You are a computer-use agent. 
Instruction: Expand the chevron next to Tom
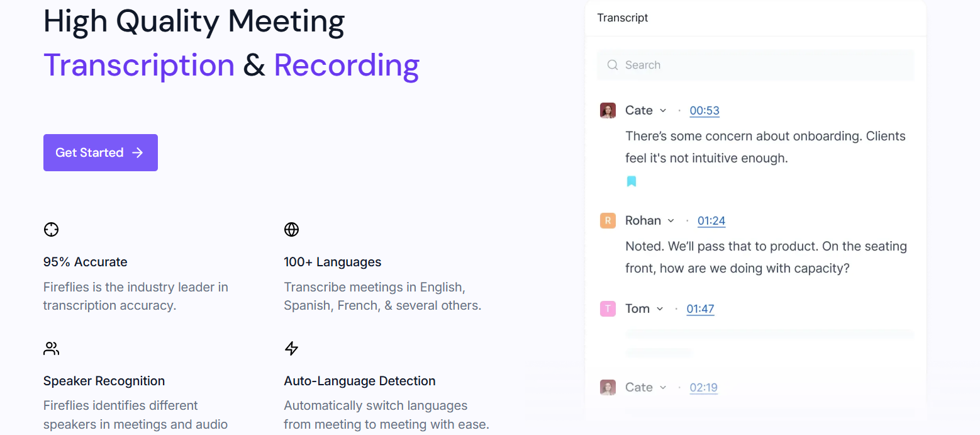click(x=660, y=308)
